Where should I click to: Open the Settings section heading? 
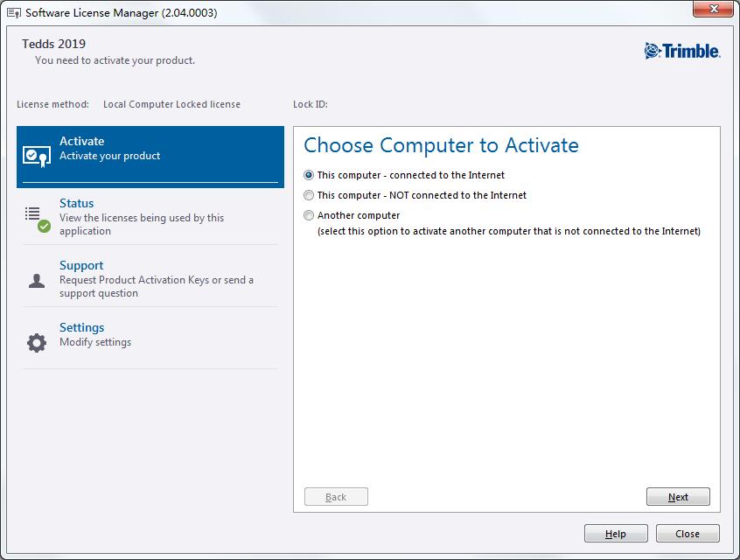[x=81, y=327]
